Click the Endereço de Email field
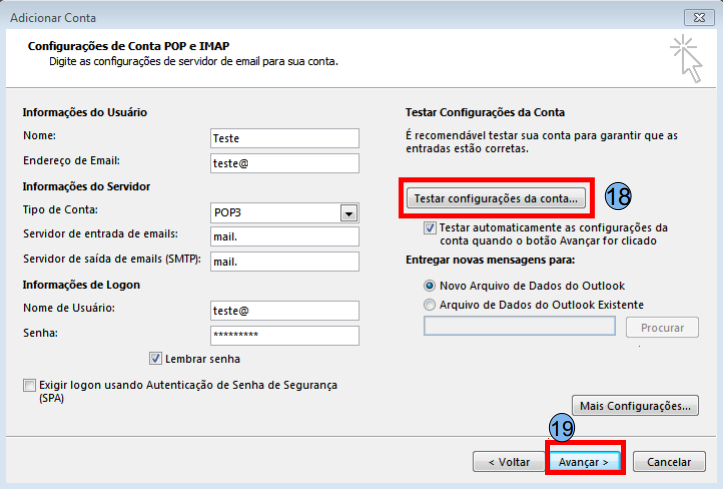723x489 pixels. tap(284, 163)
